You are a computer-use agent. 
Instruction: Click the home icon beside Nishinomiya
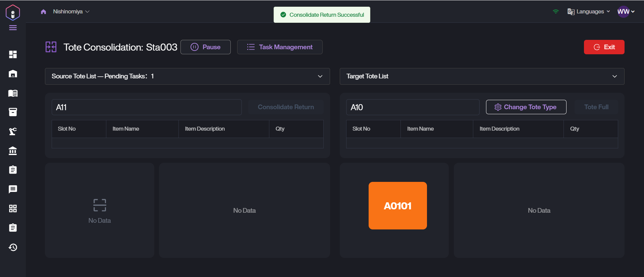(43, 12)
